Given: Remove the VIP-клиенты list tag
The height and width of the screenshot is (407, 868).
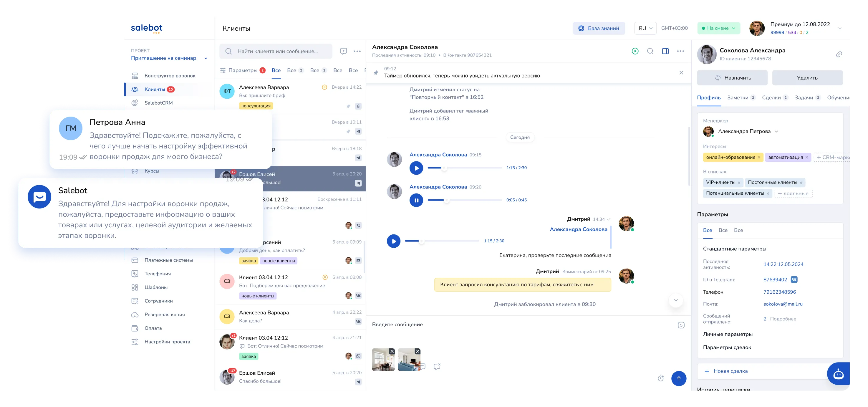Looking at the screenshot, I should (x=739, y=183).
